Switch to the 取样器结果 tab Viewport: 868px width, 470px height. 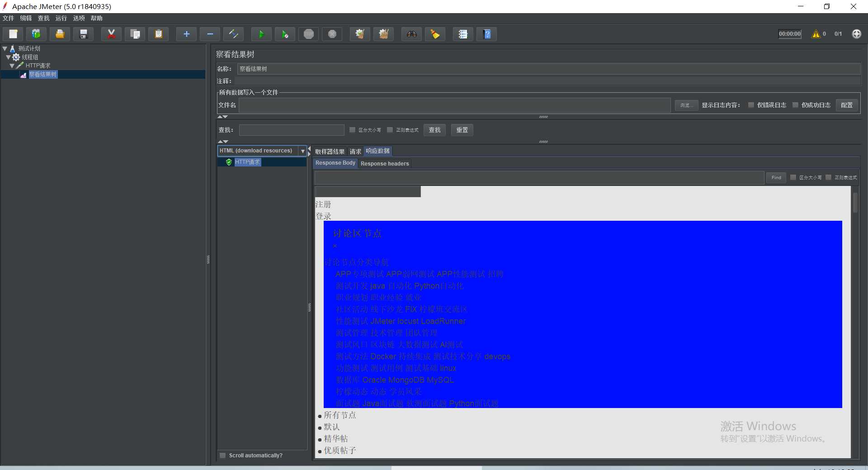click(330, 152)
